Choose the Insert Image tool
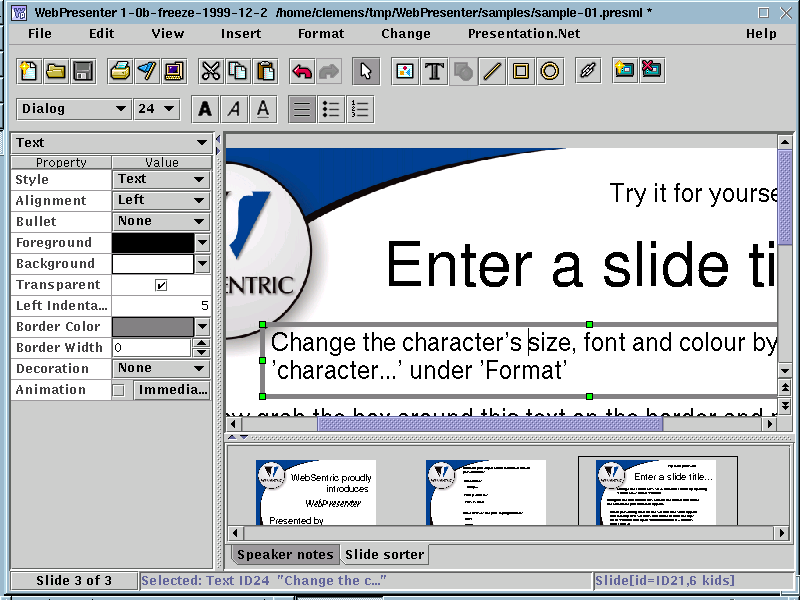 click(405, 71)
